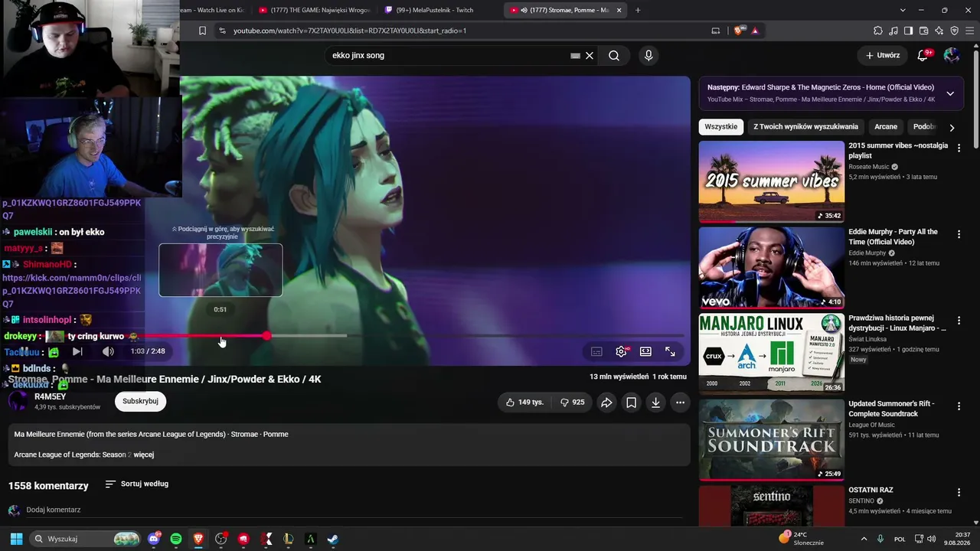The image size is (980, 551).
Task: Bookmark this page in the address bar
Action: [x=202, y=31]
